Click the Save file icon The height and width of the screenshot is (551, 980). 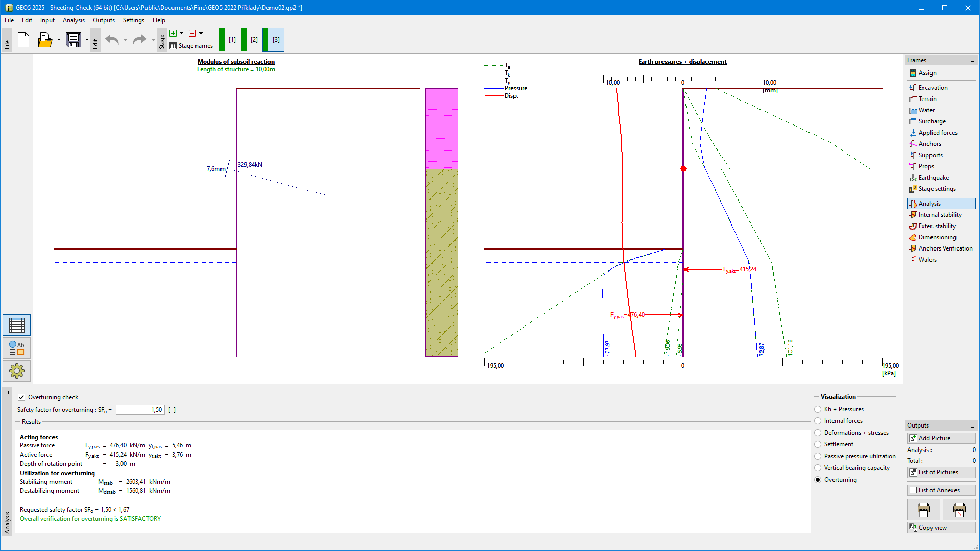pos(73,40)
